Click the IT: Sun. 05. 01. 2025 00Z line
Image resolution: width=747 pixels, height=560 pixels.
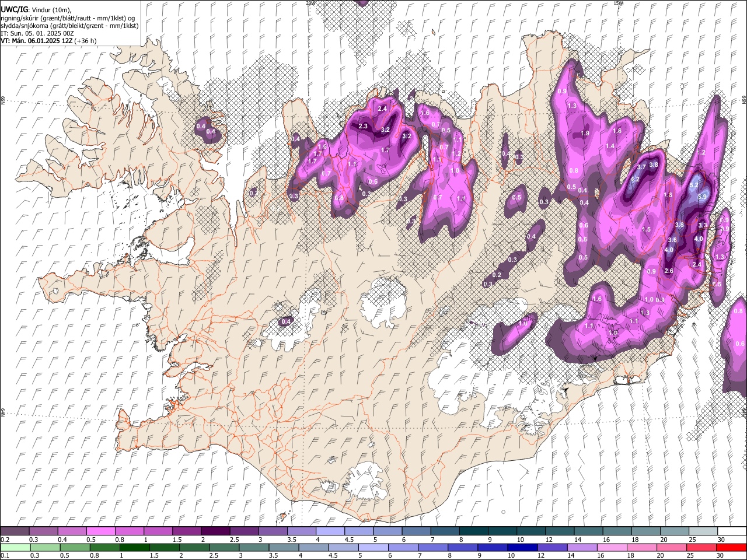coord(37,33)
